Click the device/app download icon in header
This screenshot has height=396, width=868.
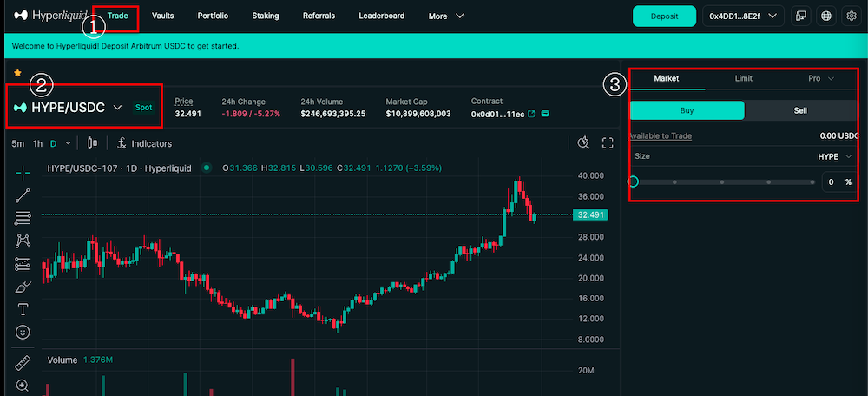(800, 16)
